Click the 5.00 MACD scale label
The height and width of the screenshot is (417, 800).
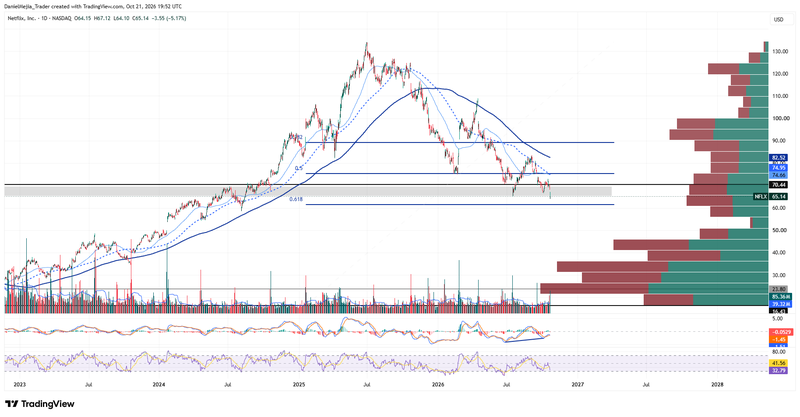(x=778, y=318)
